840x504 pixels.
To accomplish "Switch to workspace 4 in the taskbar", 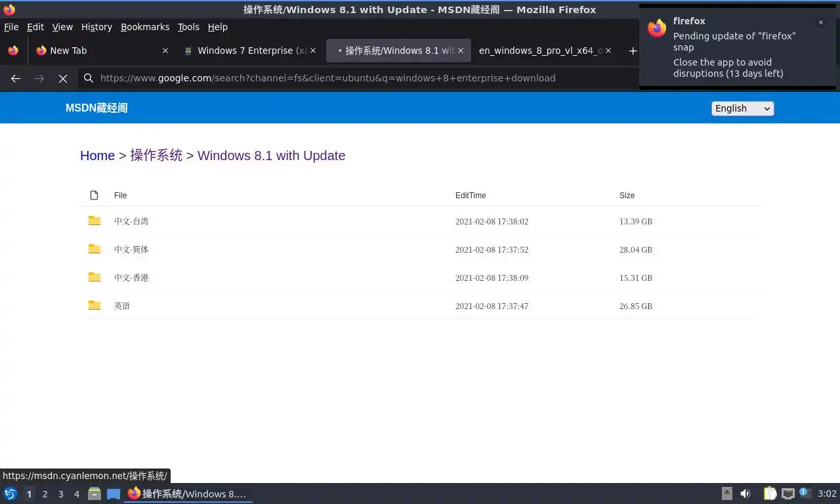I will (x=77, y=494).
